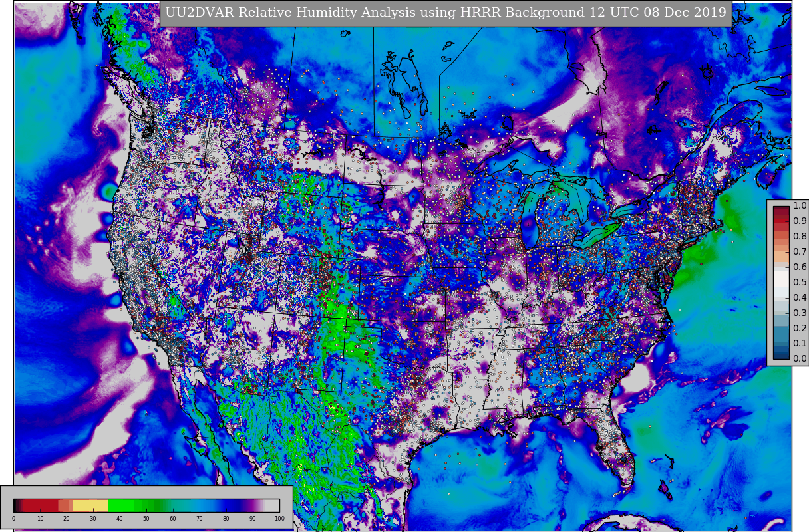Click the 60 tick label on the horizontal colorbar
This screenshot has height=532, width=809.
[173, 519]
